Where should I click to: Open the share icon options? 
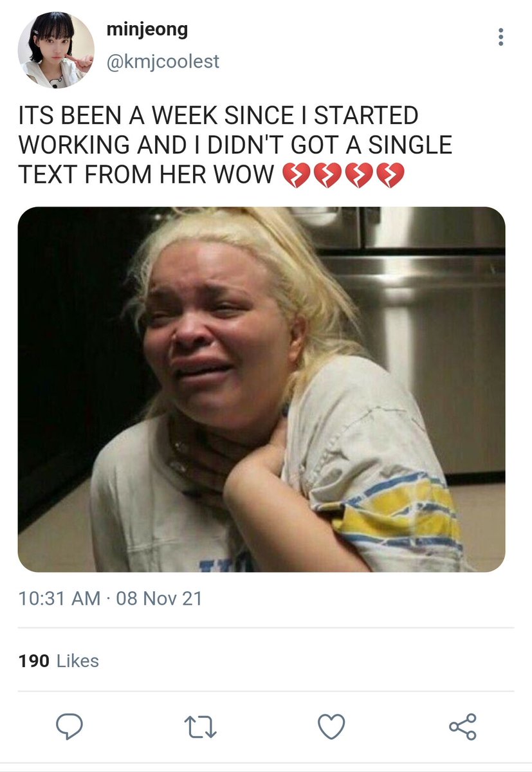[463, 727]
